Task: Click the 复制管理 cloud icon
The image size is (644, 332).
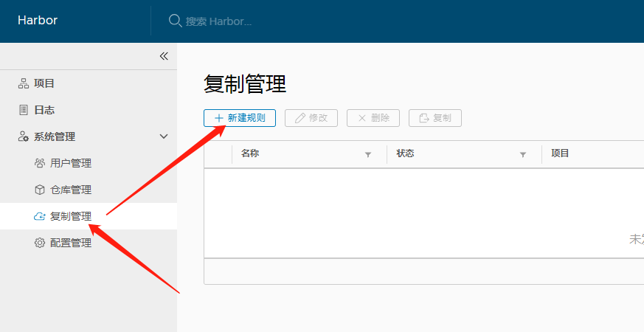Action: [39, 216]
